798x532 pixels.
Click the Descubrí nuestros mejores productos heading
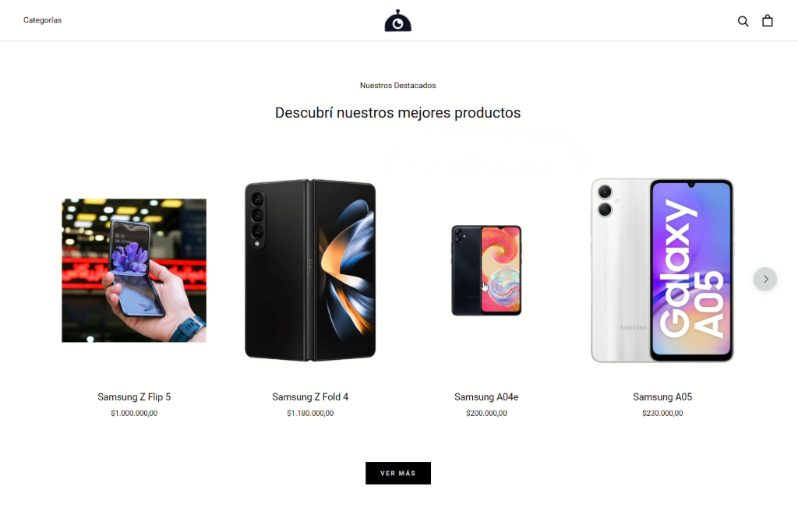coord(398,112)
